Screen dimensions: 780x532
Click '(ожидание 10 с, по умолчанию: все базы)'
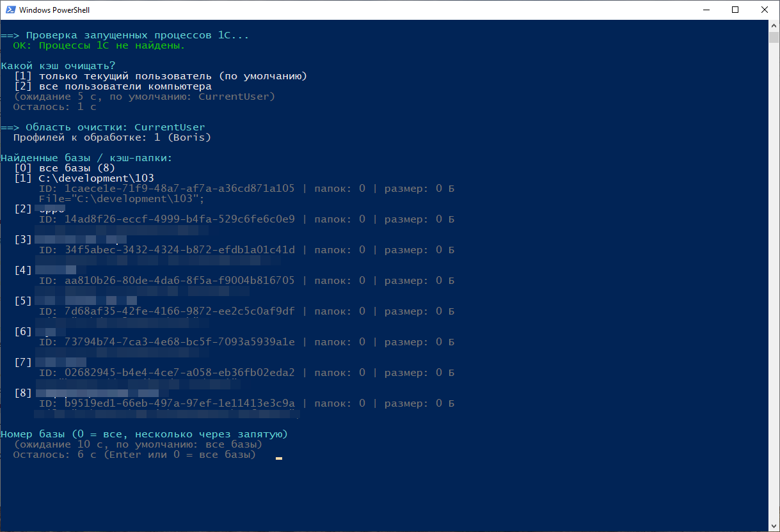click(x=138, y=444)
